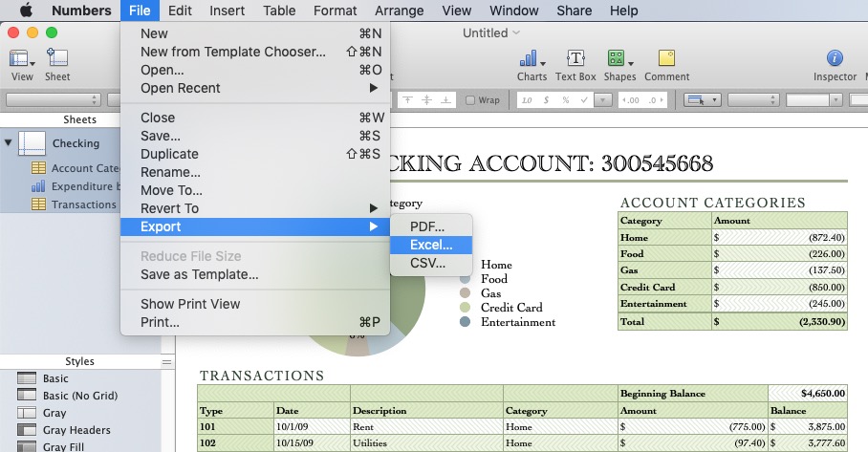Choose Revert To submenu
Viewport: 868px width, 452px height.
255,208
